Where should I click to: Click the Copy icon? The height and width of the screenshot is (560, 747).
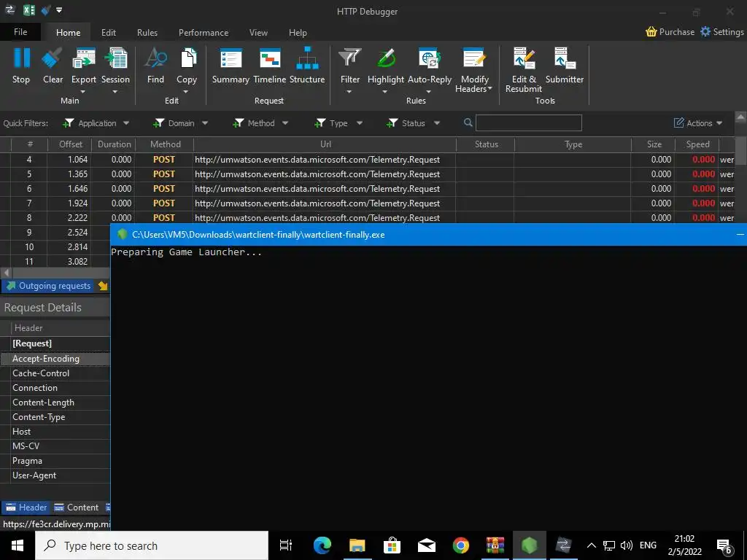tap(187, 58)
